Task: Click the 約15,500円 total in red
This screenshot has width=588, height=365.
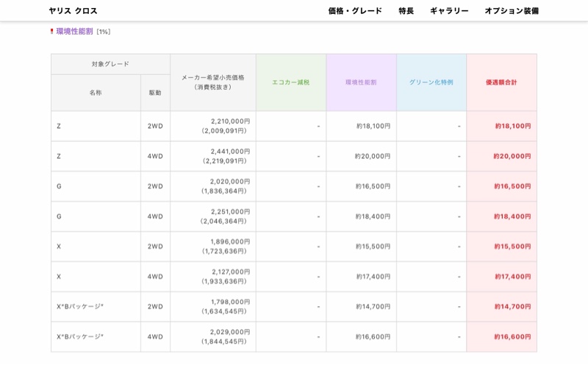Action: pos(512,247)
